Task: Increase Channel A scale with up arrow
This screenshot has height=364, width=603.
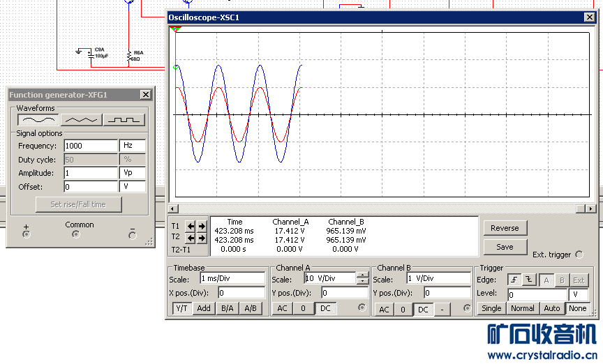Action: [x=362, y=275]
